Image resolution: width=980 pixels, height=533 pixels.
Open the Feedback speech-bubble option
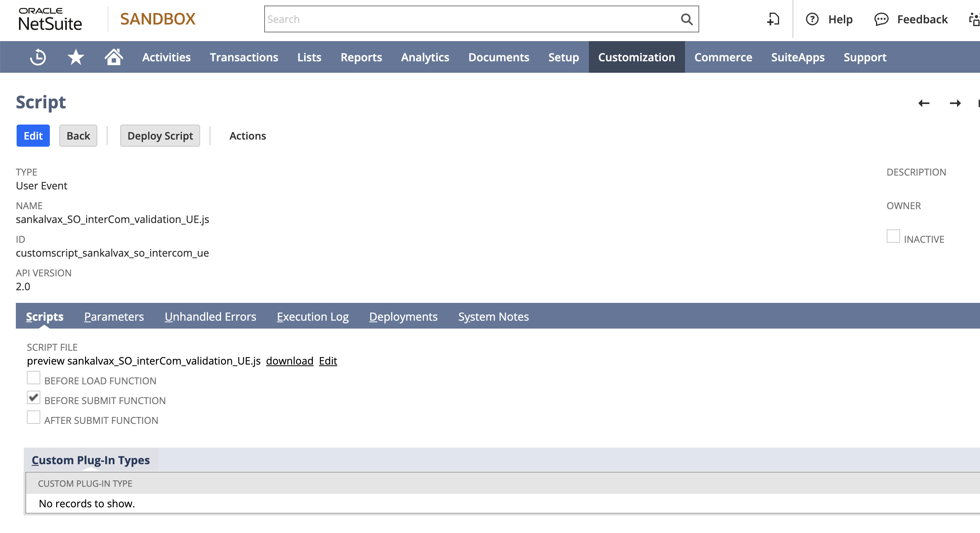click(x=911, y=19)
